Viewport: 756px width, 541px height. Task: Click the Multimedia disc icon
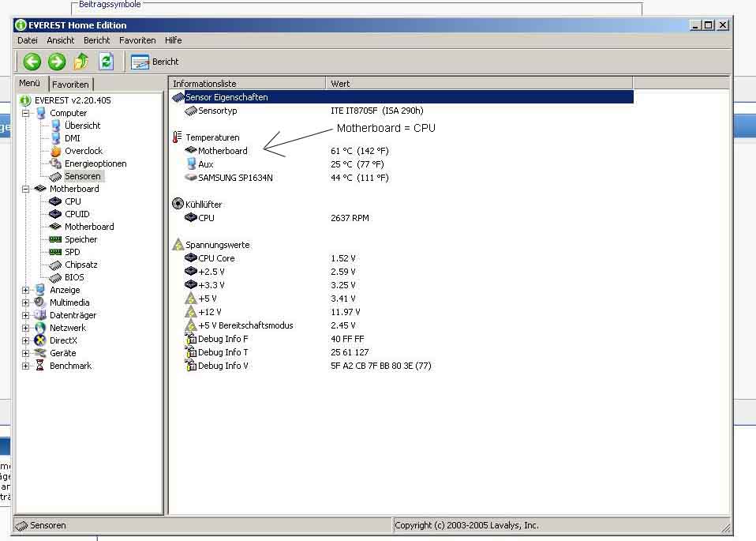pos(40,302)
